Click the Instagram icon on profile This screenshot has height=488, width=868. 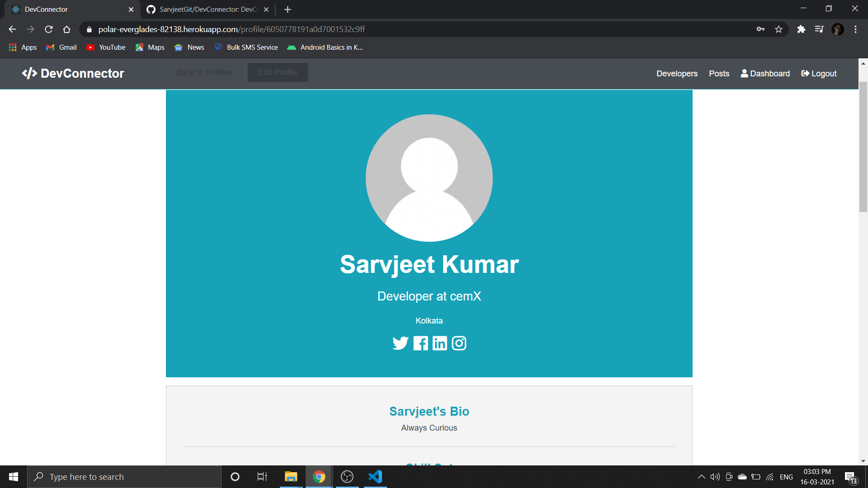tap(459, 343)
